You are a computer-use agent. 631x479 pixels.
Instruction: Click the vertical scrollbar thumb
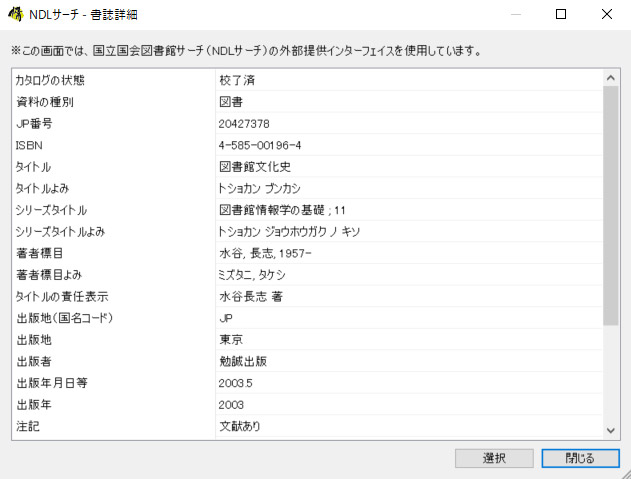(x=610, y=205)
